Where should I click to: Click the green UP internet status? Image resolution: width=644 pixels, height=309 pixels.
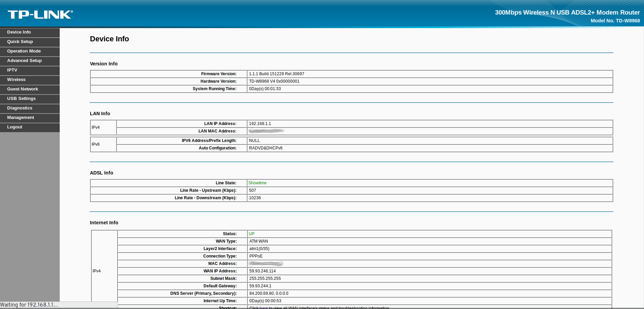[251, 234]
